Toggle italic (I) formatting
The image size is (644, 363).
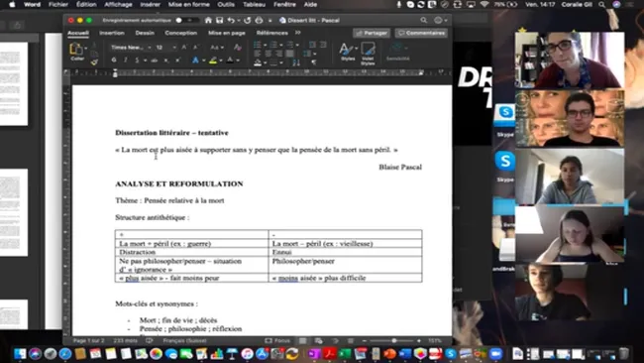(125, 60)
